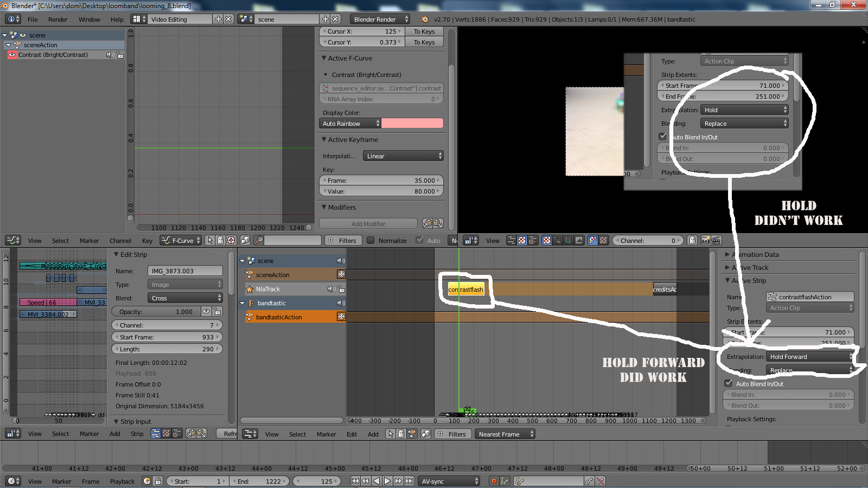Click the camera render icon in preview header
Screen dimensions: 868x488
click(705, 240)
